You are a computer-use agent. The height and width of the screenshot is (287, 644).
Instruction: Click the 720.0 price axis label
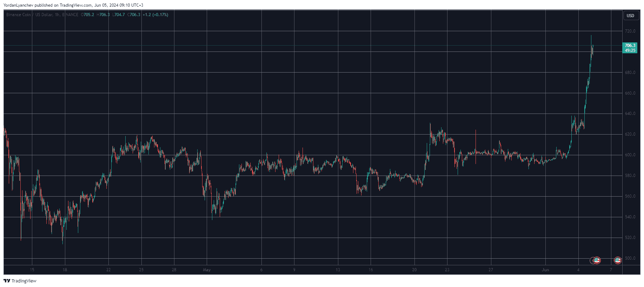click(630, 31)
